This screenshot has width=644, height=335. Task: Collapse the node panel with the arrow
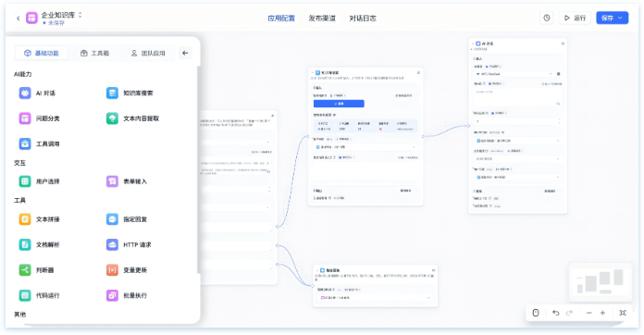pos(185,53)
